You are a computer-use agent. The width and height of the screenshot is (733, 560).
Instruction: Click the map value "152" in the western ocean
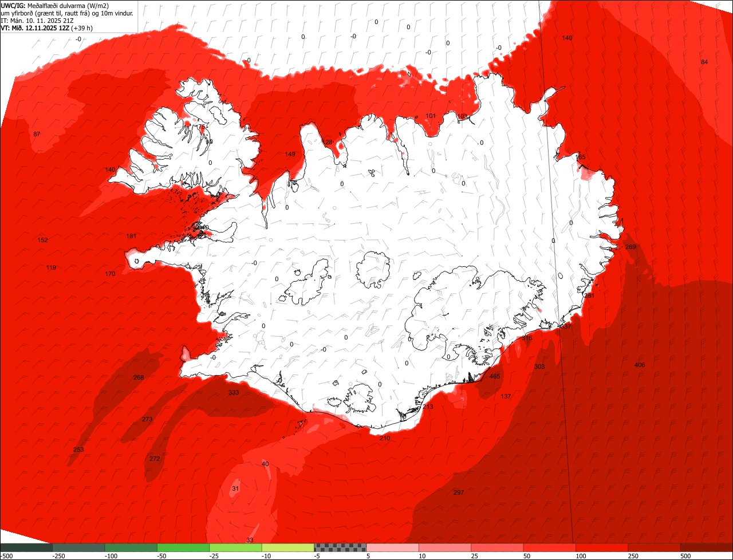coord(42,240)
